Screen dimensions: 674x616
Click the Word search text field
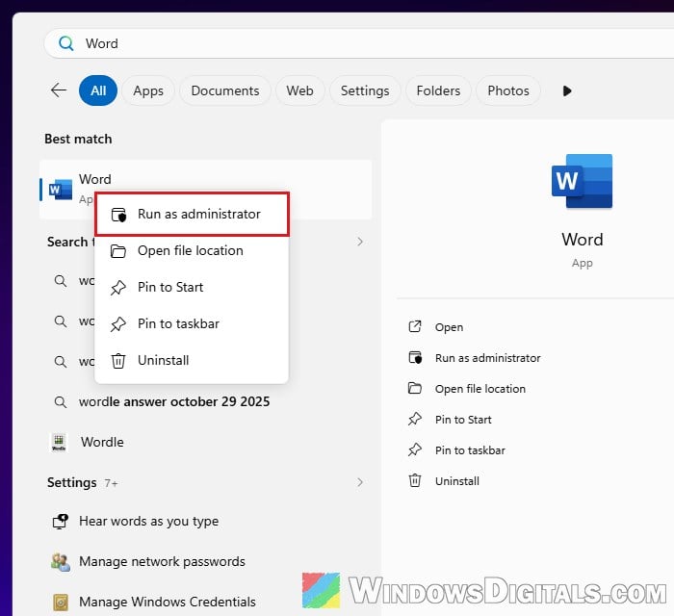[x=359, y=43]
